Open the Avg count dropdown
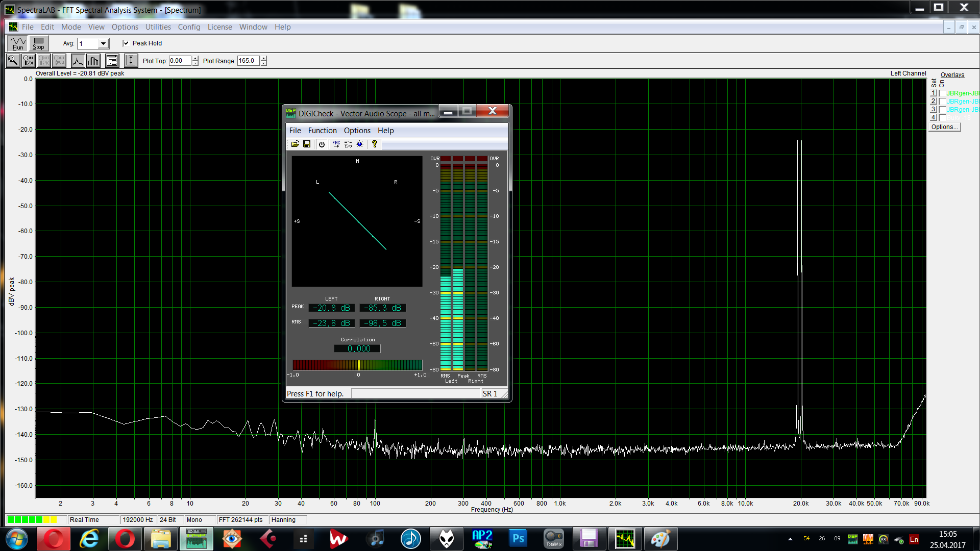Screen dimensions: 980x551 [x=103, y=43]
